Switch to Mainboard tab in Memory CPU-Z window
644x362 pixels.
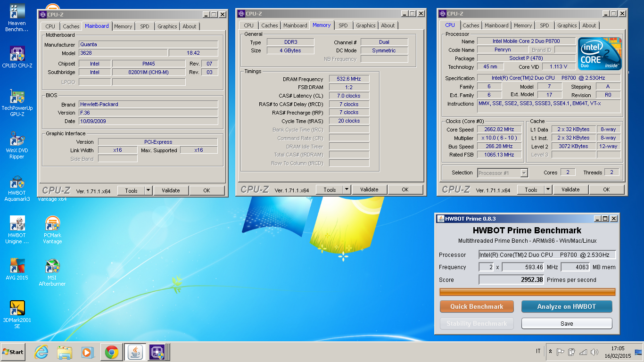295,25
